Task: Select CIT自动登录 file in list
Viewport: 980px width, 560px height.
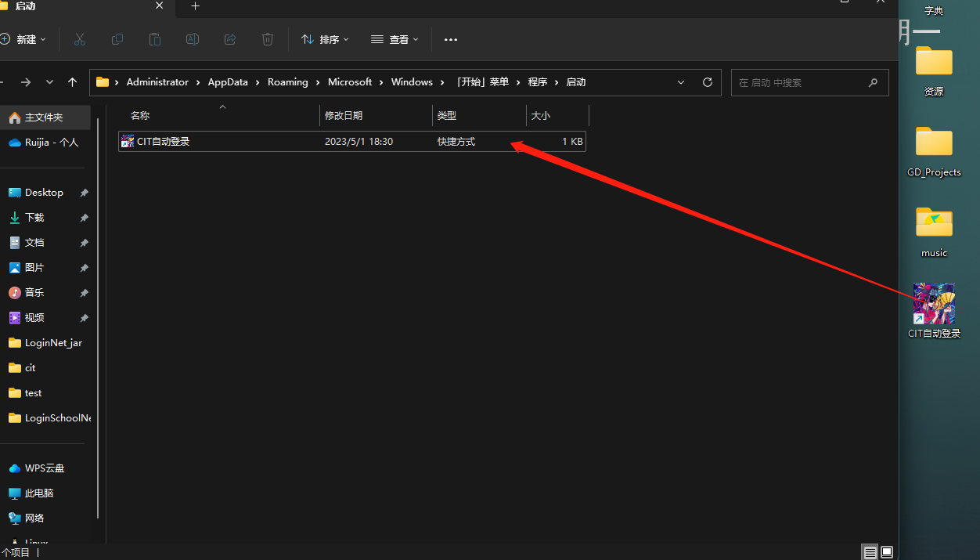Action: [352, 142]
